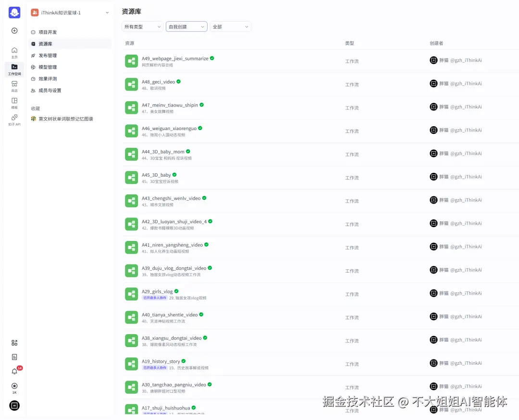The height and width of the screenshot is (420, 519).
Task: Expand the iThinkAi知识星球-1 workspace switcher
Action: click(70, 12)
